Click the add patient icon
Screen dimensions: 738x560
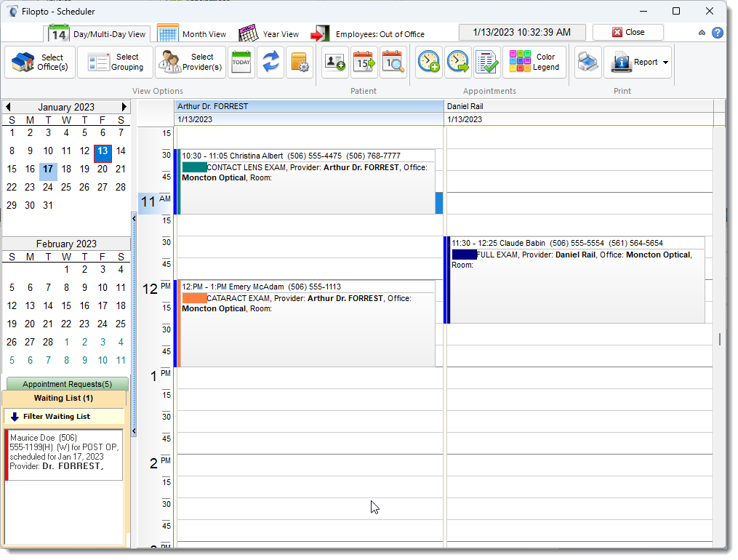(x=335, y=63)
